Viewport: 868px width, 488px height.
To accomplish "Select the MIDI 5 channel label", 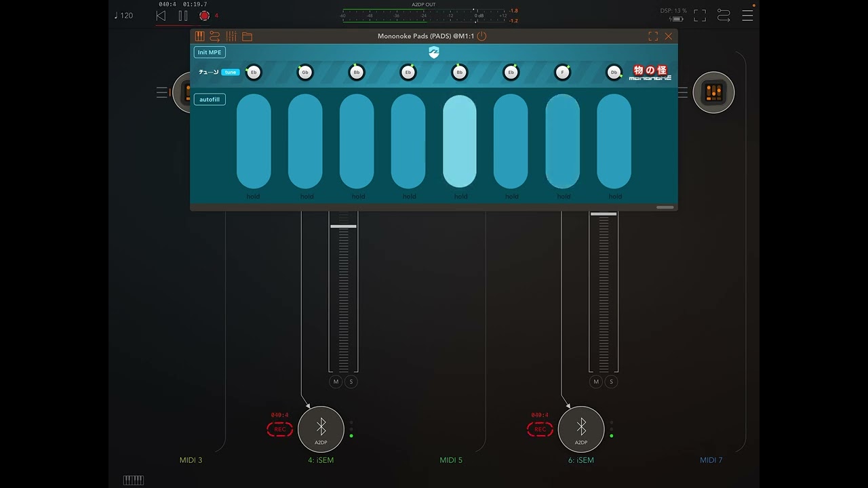I will pyautogui.click(x=451, y=460).
